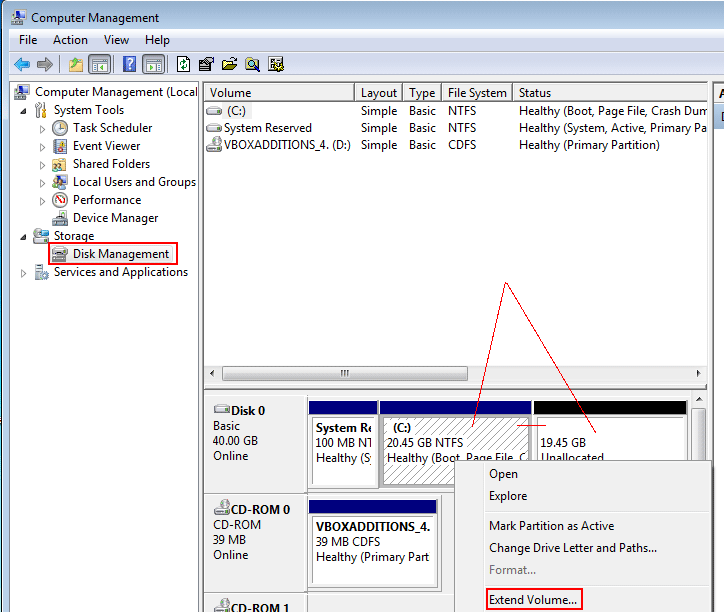The height and width of the screenshot is (612, 724).
Task: Expand the Shared Folders node arrow
Action: click(42, 165)
